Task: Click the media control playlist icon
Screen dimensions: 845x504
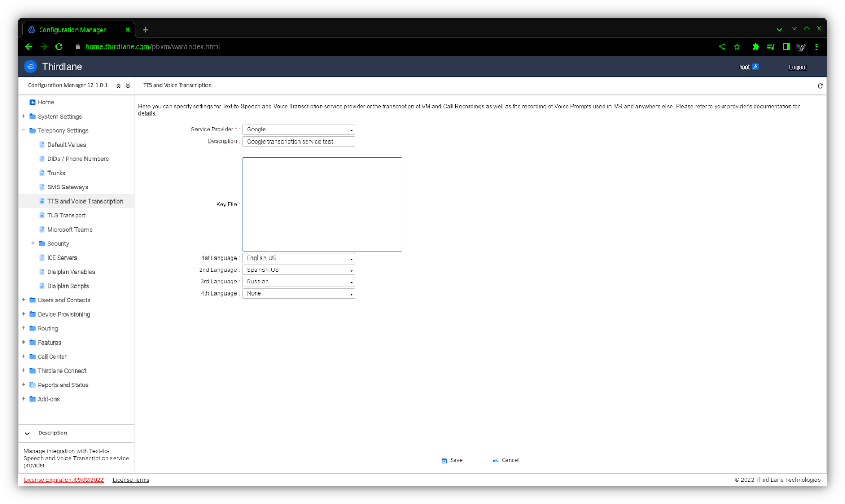Action: click(771, 46)
